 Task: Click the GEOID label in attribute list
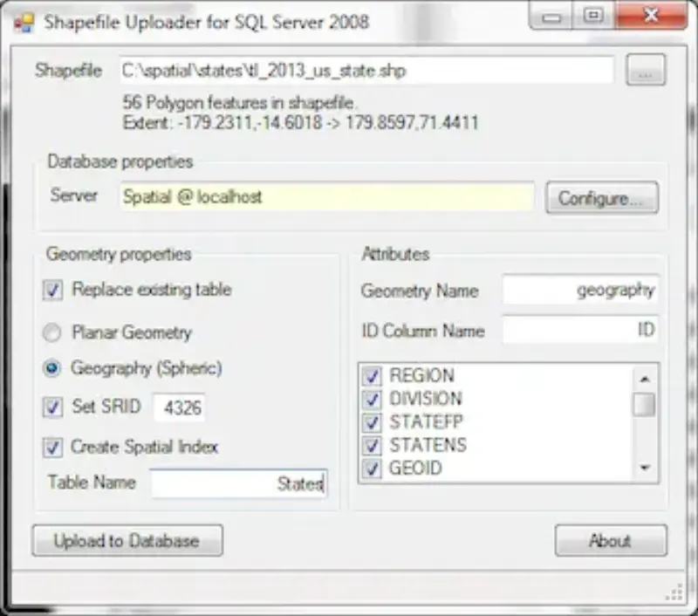click(415, 469)
